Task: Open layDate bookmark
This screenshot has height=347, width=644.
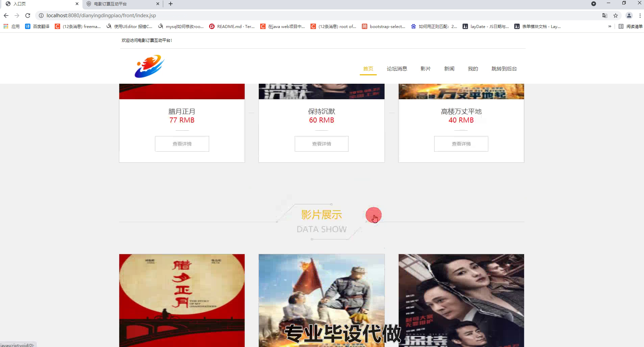Action: [x=486, y=26]
